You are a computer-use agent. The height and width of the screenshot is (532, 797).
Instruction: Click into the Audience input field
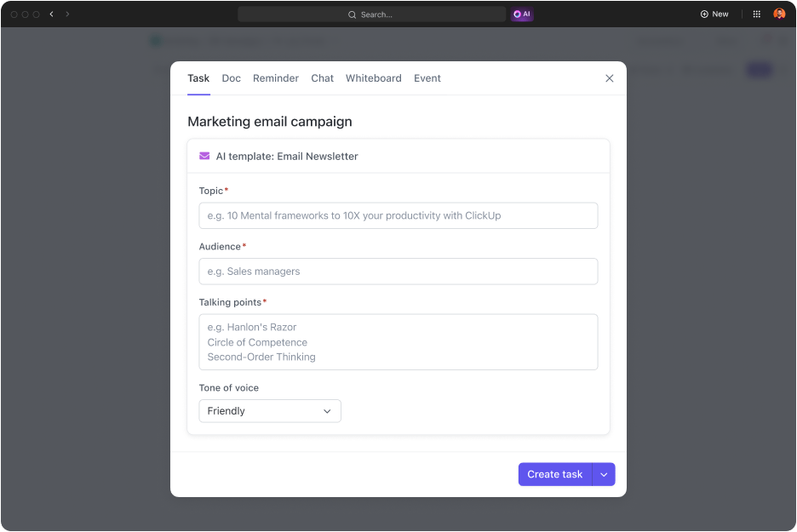click(398, 272)
